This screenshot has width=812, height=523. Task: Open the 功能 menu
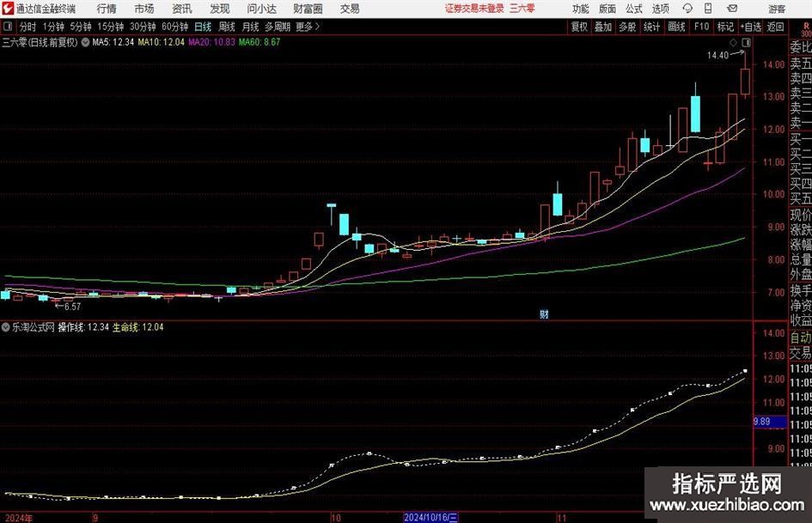(x=581, y=9)
